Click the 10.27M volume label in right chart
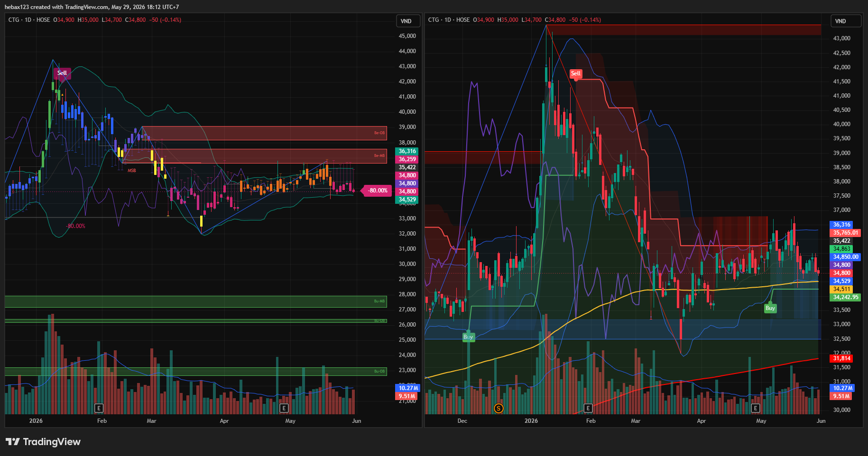868x456 pixels. (x=842, y=388)
